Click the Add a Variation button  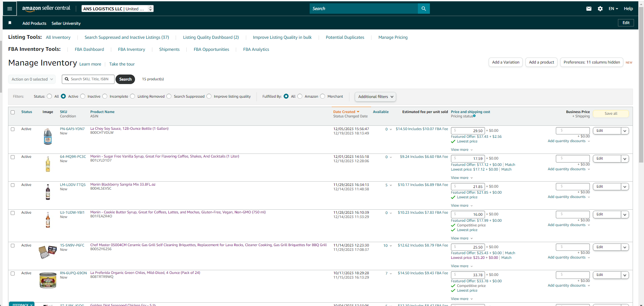point(506,62)
